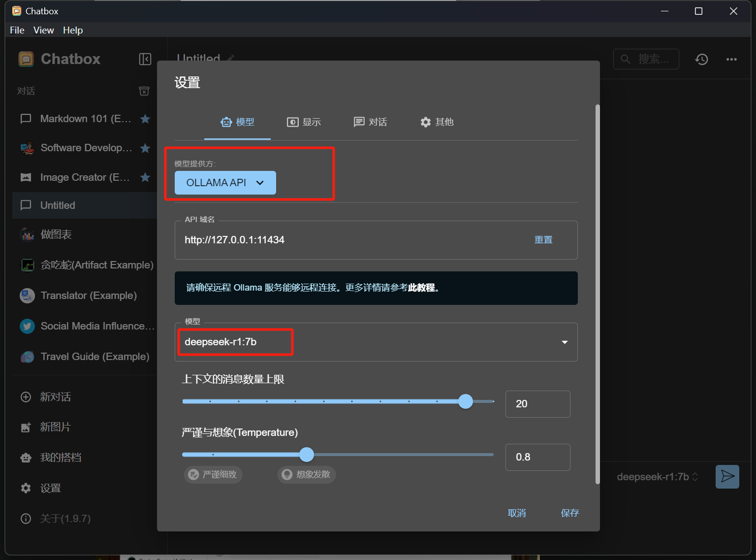
Task: Open the File menu
Action: 17,31
